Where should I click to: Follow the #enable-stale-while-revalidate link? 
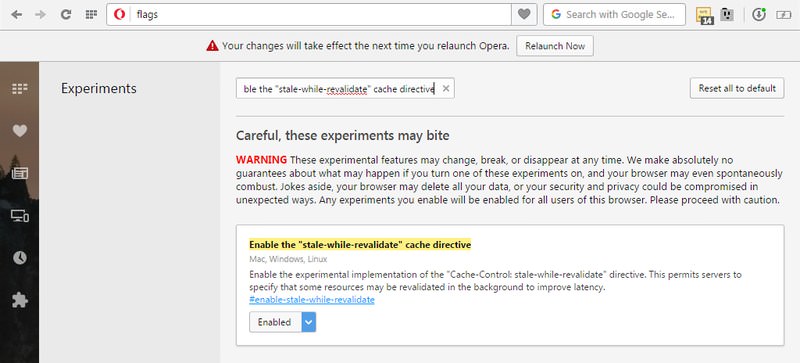point(312,300)
